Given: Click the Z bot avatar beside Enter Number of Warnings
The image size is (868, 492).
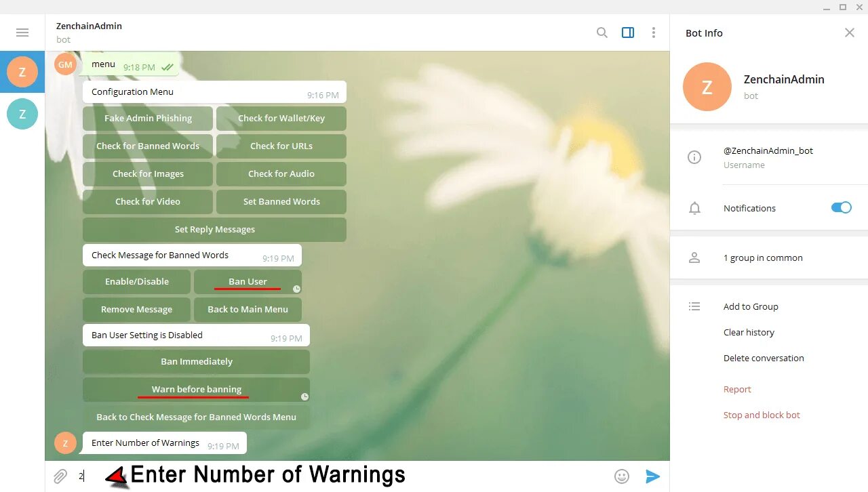Looking at the screenshot, I should 65,443.
